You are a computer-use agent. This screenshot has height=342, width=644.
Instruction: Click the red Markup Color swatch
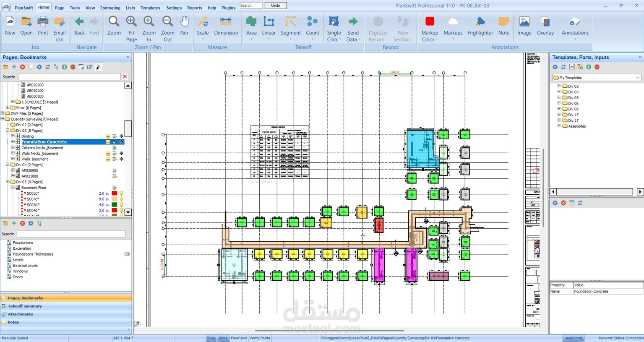tap(430, 22)
